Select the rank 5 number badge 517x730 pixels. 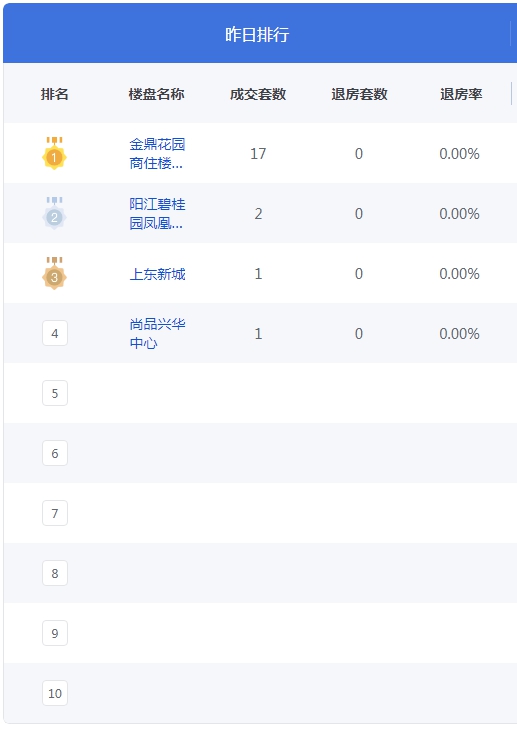pos(55,393)
